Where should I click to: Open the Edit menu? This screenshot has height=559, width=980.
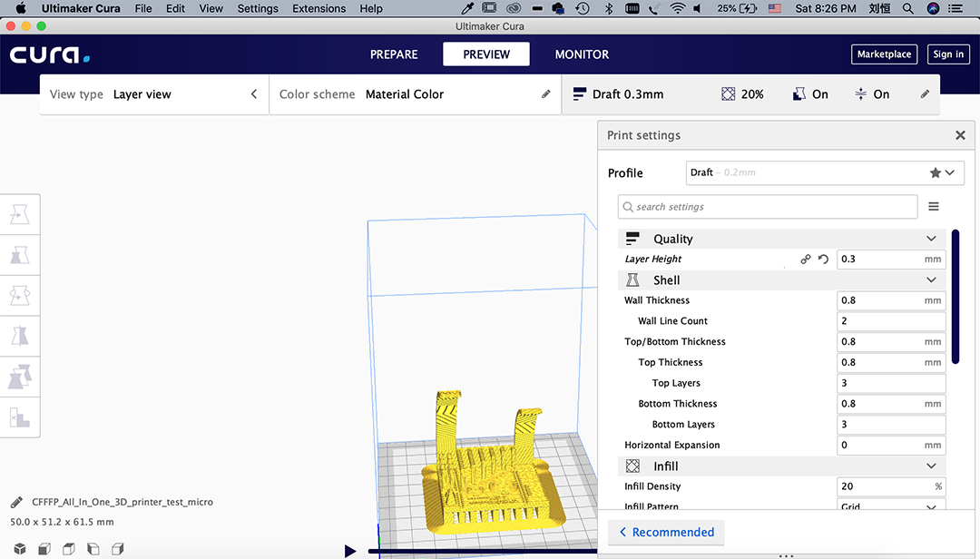175,8
